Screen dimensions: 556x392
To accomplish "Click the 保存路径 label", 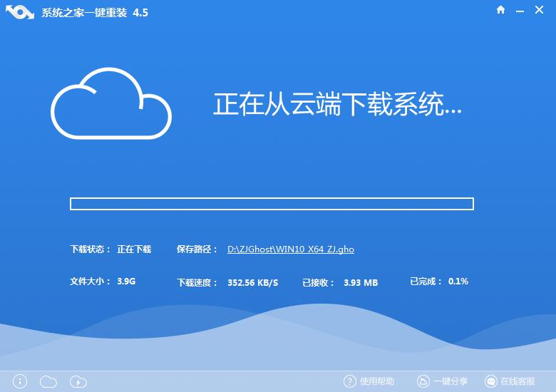I will [x=197, y=249].
